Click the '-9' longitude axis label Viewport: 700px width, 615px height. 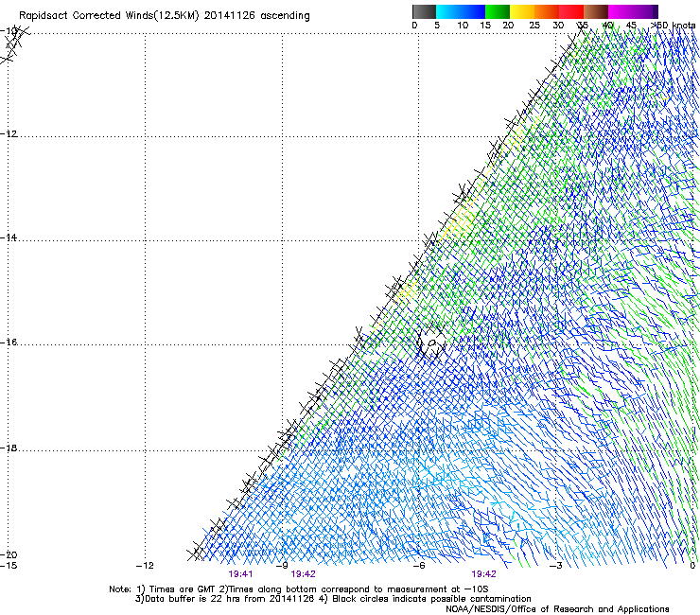(282, 566)
